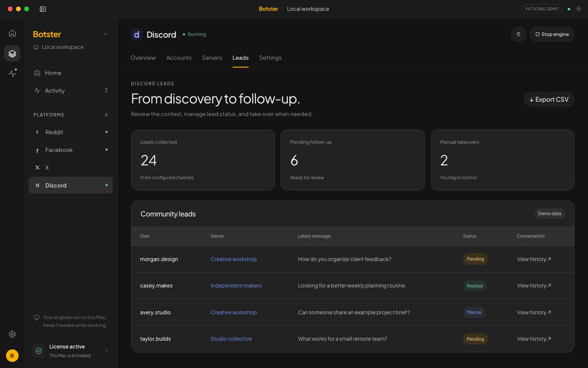Click the Manual status badge

[474, 312]
